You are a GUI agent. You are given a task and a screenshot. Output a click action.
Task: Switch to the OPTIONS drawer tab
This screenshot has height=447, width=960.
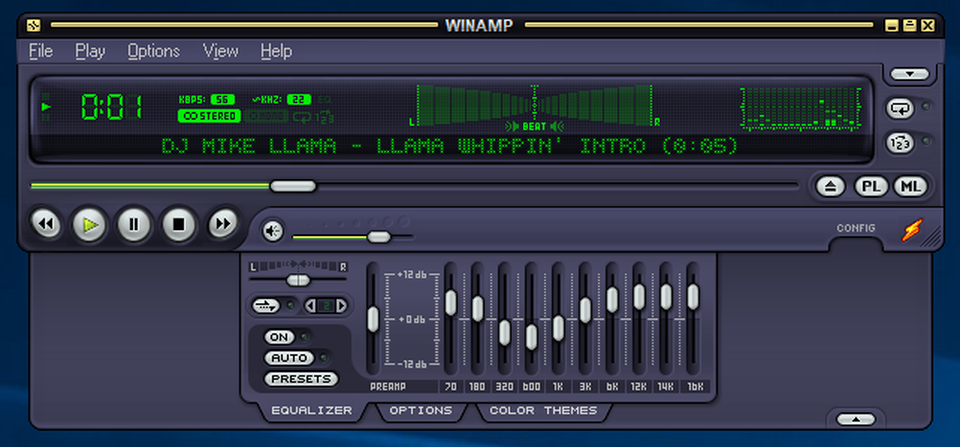pos(421,410)
